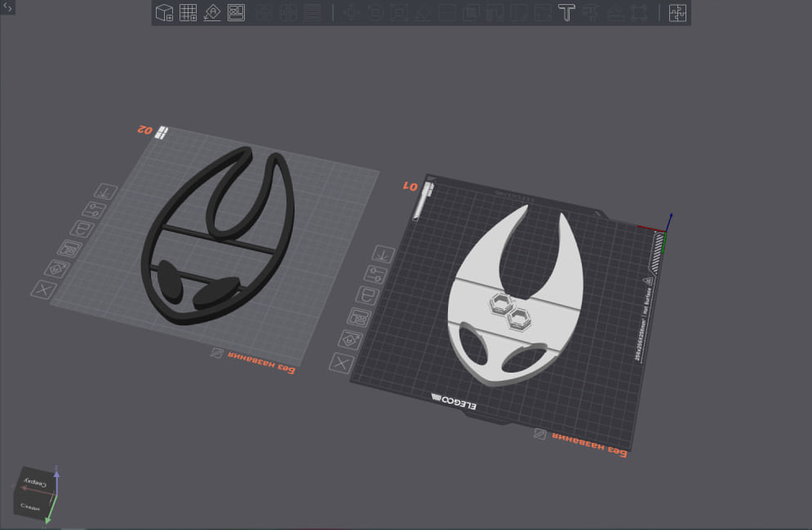This screenshot has height=530, width=812.
Task: Open the plate 02 settings sliders icon
Action: tap(94, 210)
